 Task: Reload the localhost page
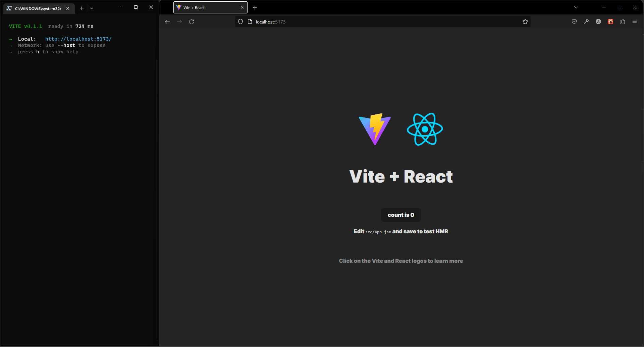click(x=192, y=22)
